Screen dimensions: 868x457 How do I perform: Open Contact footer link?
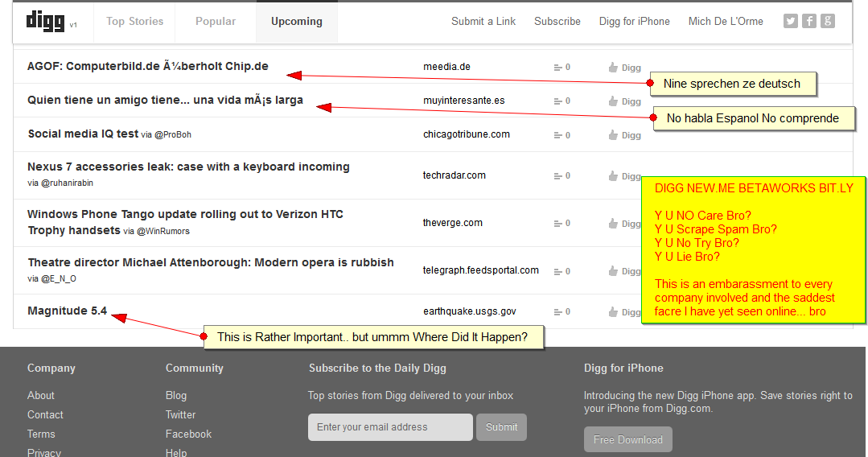[x=45, y=415]
